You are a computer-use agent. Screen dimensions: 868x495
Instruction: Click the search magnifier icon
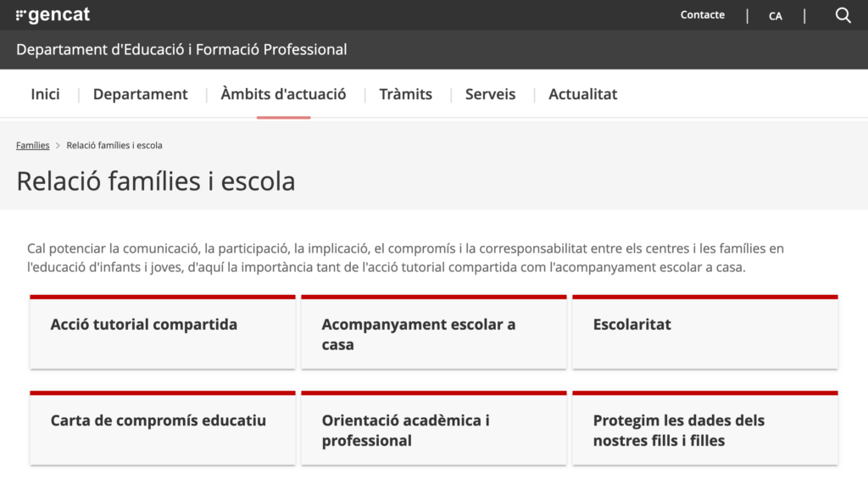(843, 15)
